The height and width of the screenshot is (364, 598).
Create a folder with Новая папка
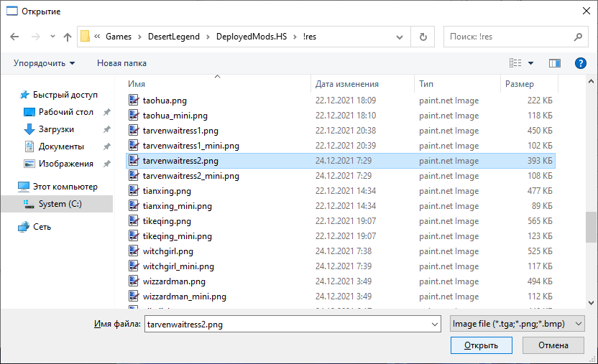(121, 63)
